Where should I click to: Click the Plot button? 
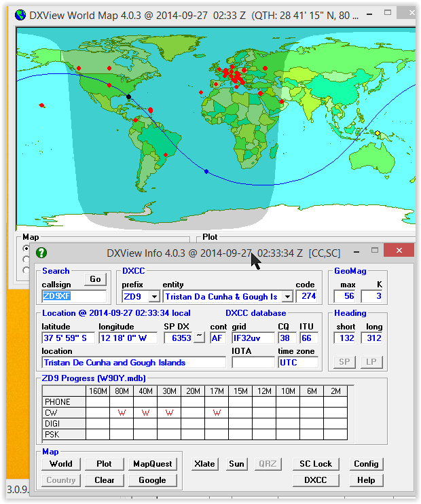pyautogui.click(x=105, y=464)
